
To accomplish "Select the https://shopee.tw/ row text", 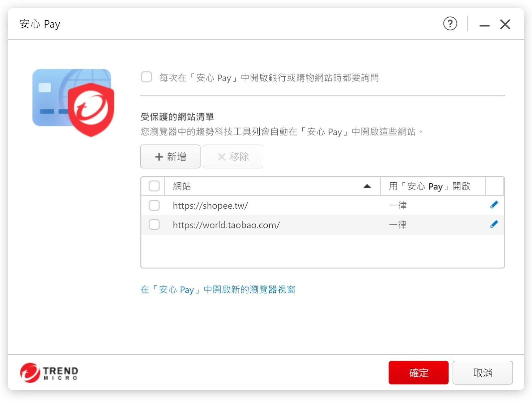I will point(210,205).
